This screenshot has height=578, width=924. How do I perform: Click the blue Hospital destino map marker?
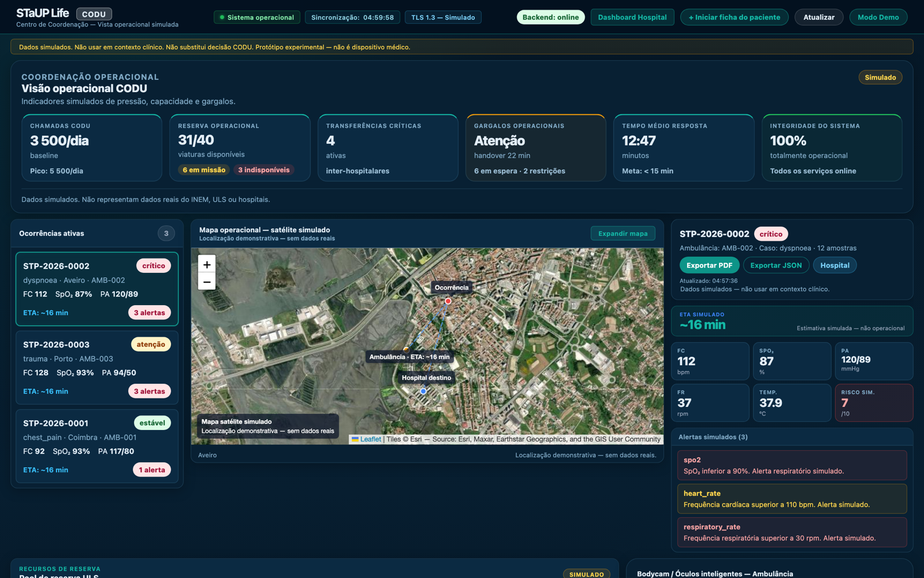click(423, 391)
